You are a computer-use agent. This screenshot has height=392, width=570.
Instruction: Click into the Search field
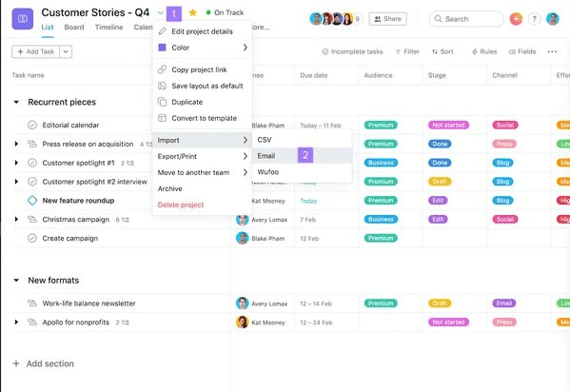pos(466,19)
